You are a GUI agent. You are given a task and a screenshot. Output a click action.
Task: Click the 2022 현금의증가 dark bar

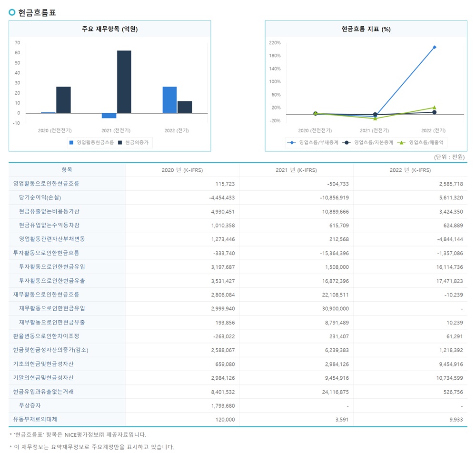click(x=185, y=107)
